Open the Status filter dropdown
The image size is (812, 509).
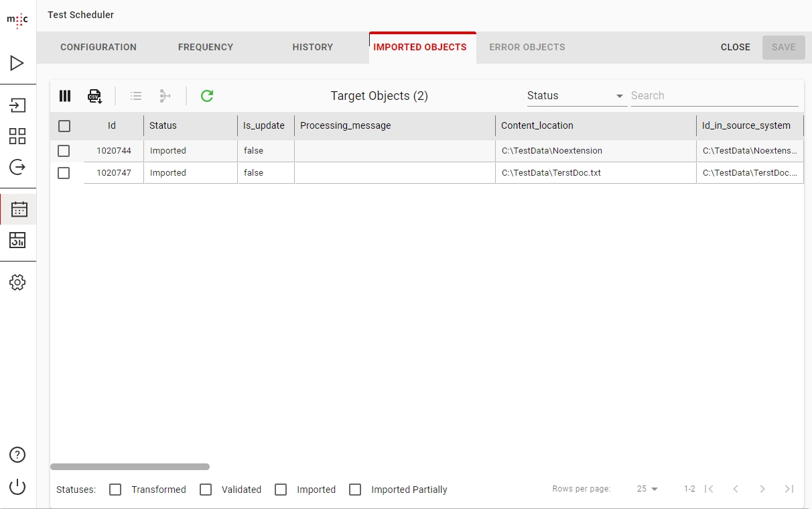(576, 96)
